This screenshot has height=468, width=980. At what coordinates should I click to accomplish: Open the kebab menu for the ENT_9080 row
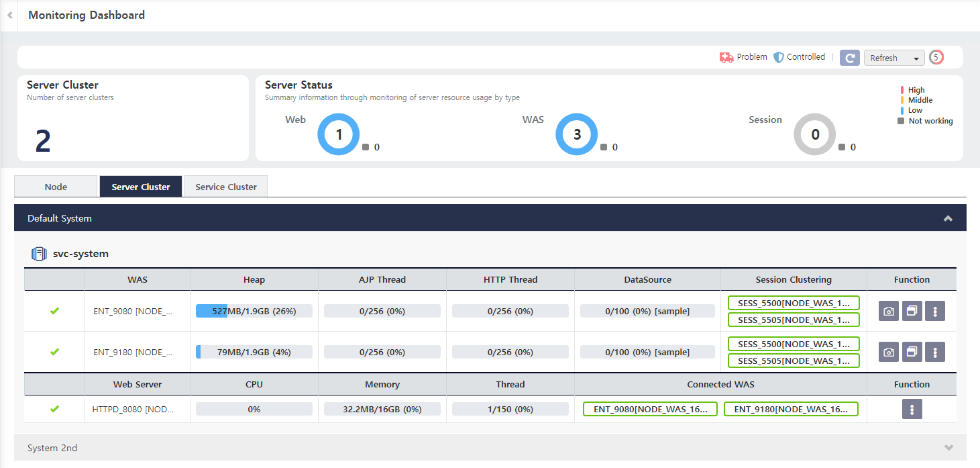[934, 310]
